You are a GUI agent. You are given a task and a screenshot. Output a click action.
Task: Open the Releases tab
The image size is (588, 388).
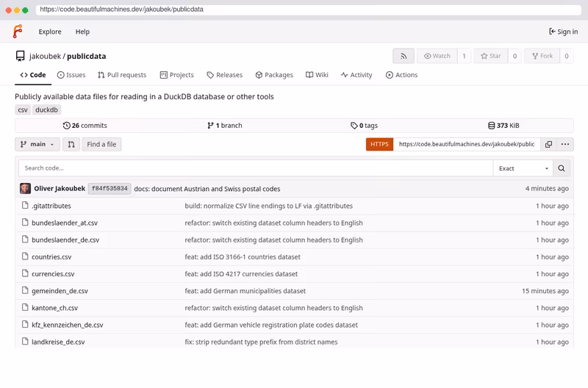pos(225,75)
